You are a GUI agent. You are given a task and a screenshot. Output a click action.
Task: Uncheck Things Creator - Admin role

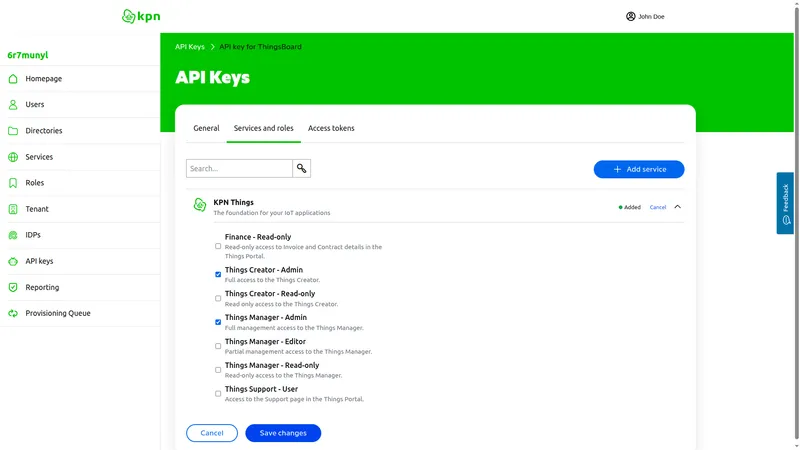point(218,274)
